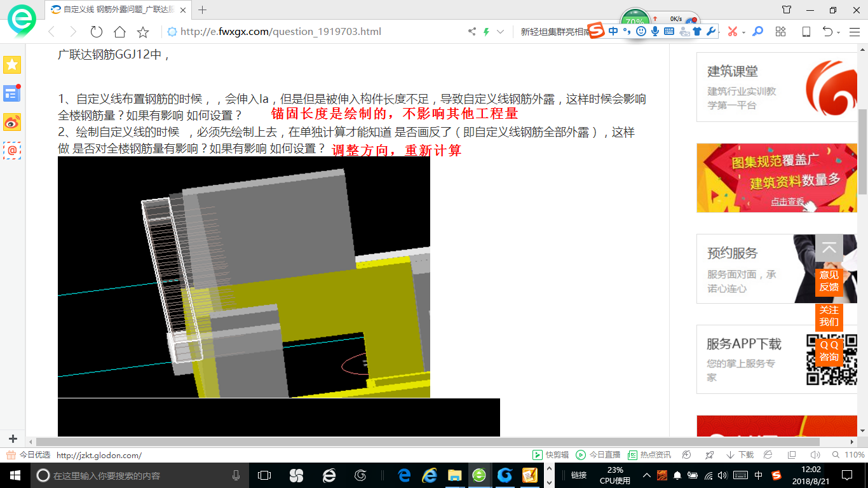Select the 自定义线 钢筋外露问题 tab
The width and height of the screenshot is (868, 488).
(119, 10)
